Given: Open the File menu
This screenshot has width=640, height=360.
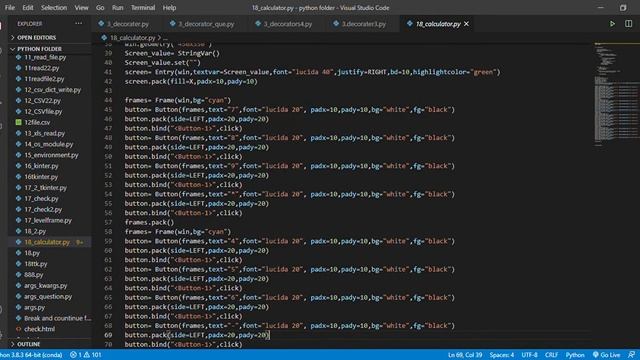Looking at the screenshot, I should pos(10,8).
